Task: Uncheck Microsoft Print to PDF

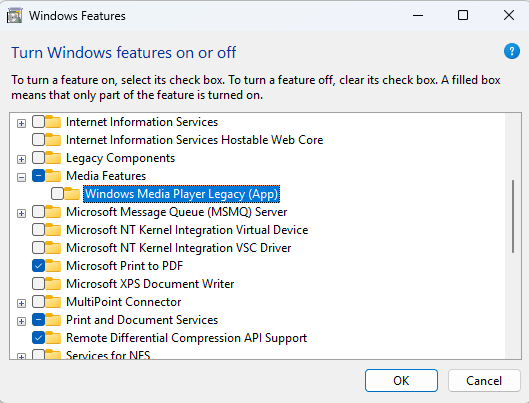Action: coord(38,266)
